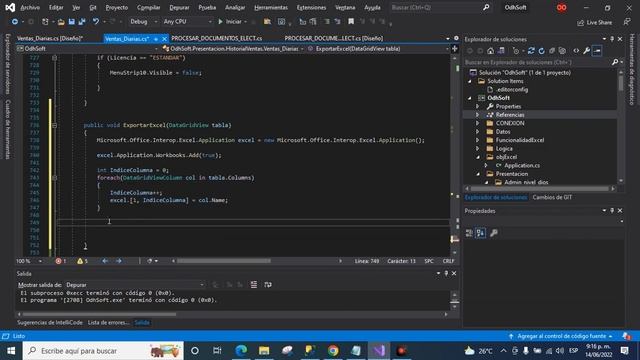Click the Solution Explorer Properties wrench icon
Image resolution: width=640 pixels, height=360 pixels.
coord(587,51)
